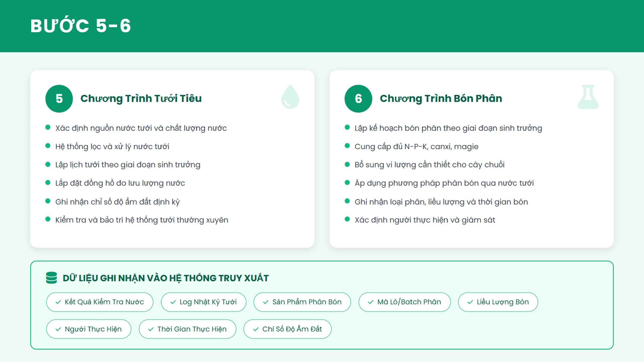Click the Người Thực Hiện tag
The image size is (644, 362).
click(89, 329)
